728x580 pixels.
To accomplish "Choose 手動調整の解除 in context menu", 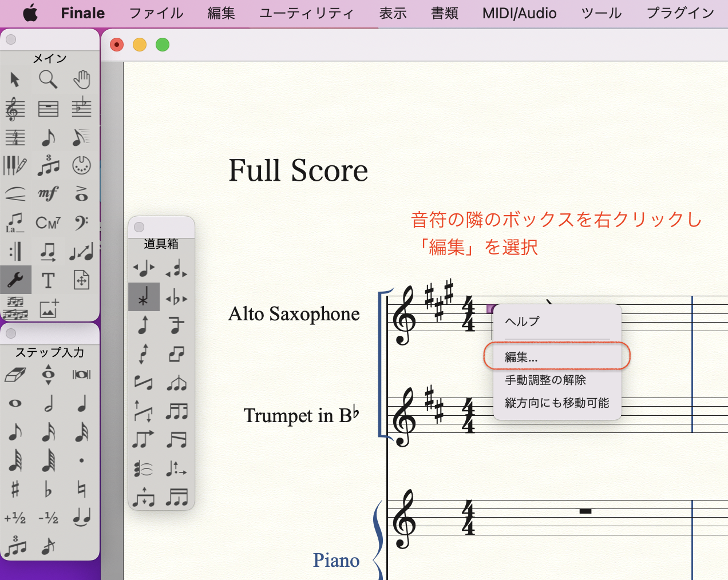I will coord(557,380).
